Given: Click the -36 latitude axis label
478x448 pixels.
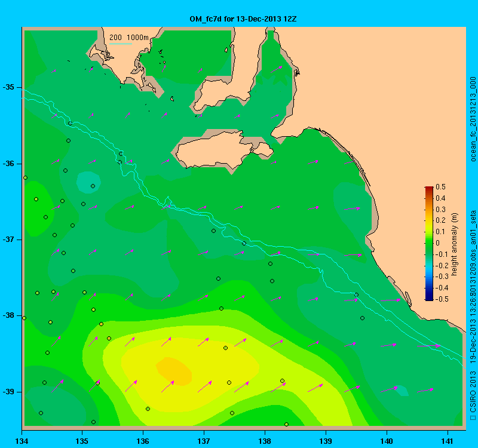Looking at the screenshot, I should 8,164.
